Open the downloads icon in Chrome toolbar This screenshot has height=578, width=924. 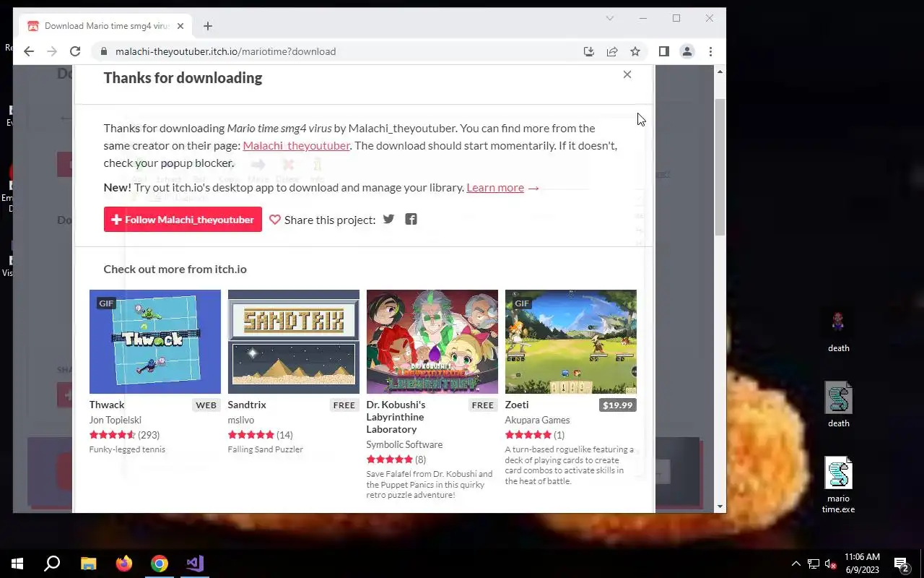[589, 51]
